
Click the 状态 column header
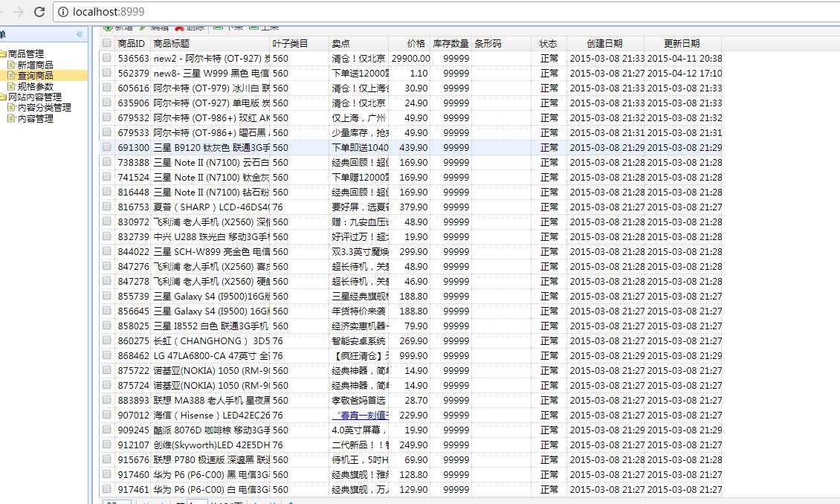548,43
